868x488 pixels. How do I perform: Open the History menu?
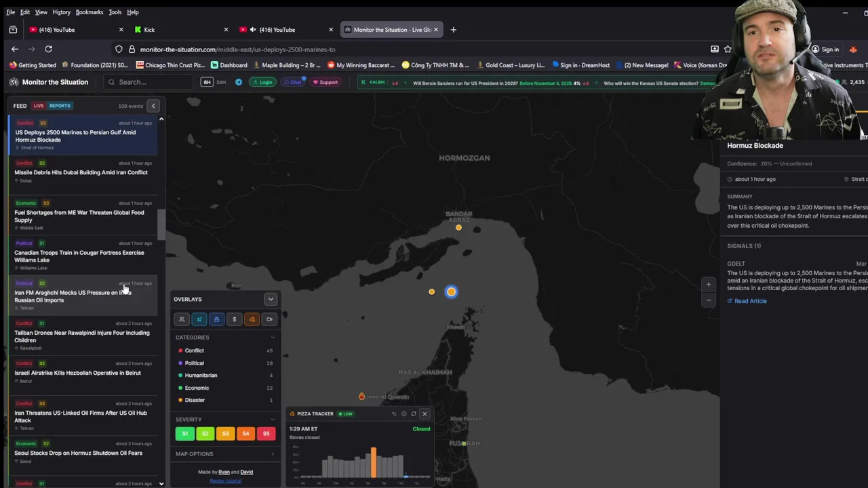pos(61,12)
